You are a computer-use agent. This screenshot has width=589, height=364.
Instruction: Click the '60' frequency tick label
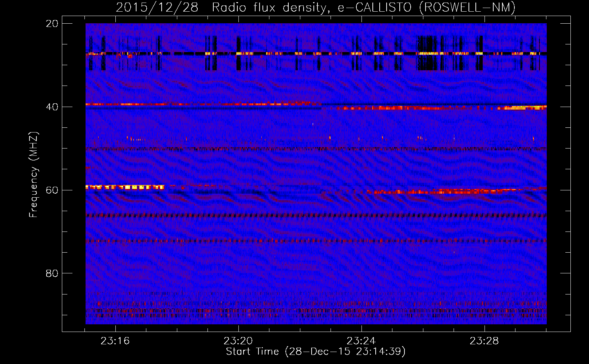tap(52, 190)
